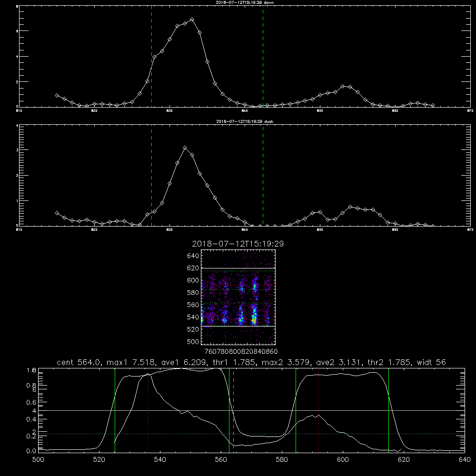
Task: Click heatmap y-axis label 620
Action: 193,268
